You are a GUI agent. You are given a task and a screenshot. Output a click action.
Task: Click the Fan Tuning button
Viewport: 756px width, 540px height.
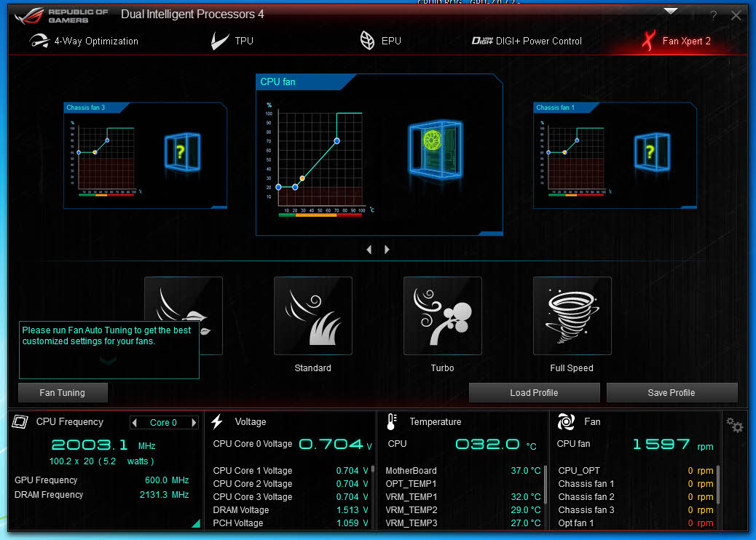click(63, 393)
